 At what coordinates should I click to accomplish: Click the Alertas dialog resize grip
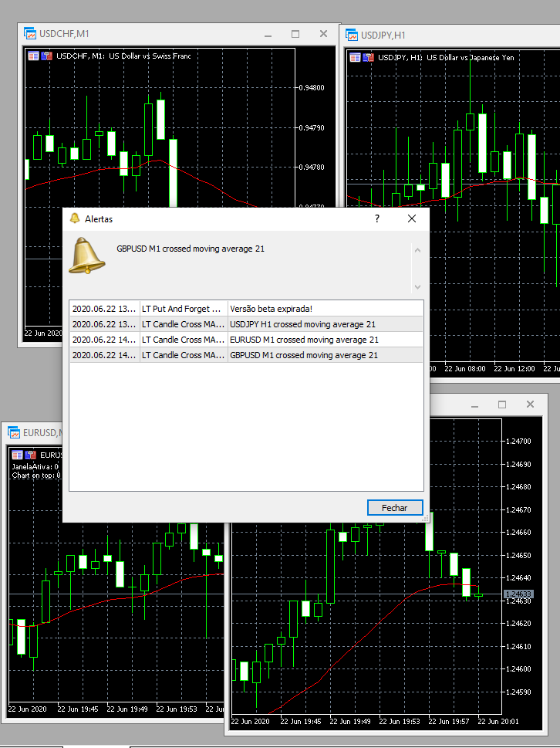[426, 518]
